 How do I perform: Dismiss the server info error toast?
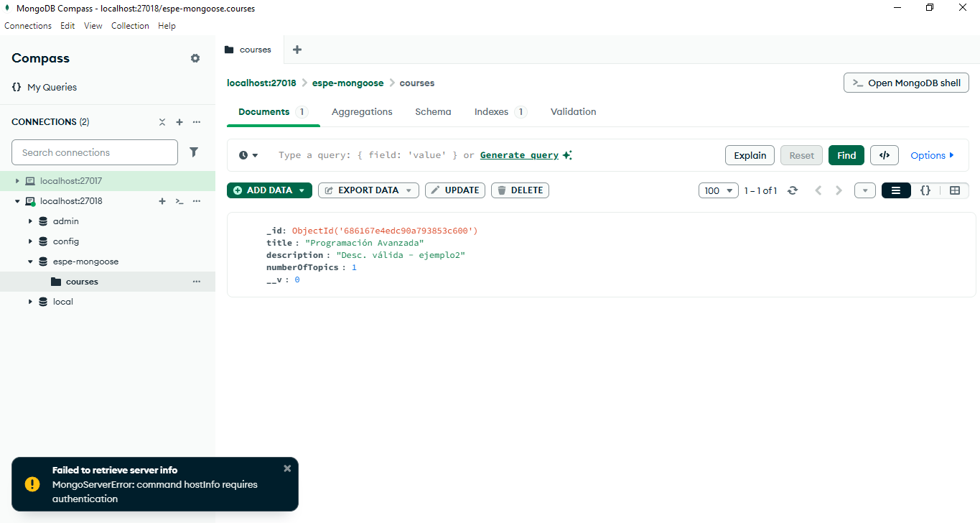click(287, 468)
